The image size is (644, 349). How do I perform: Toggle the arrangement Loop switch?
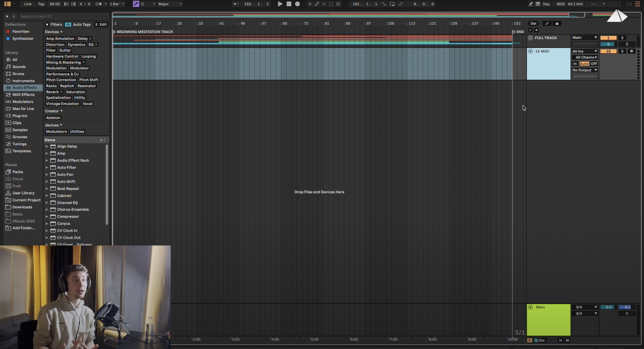pos(392,4)
